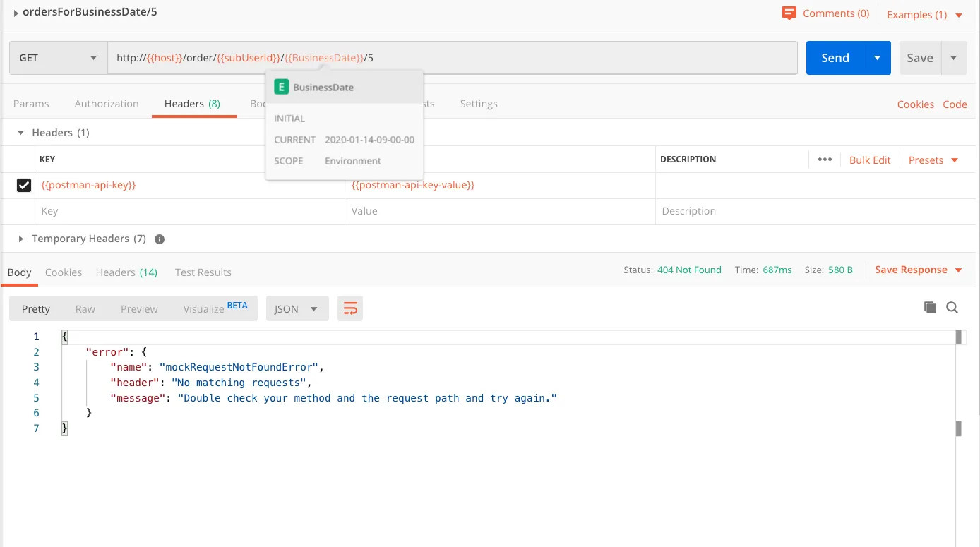980x547 pixels.
Task: Click the BusinessDate title in the tooltip
Action: point(323,88)
